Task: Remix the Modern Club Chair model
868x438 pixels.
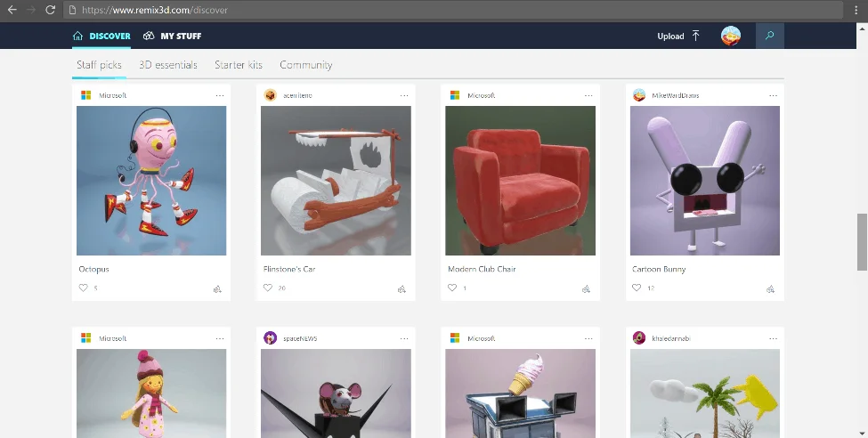Action: coord(586,289)
